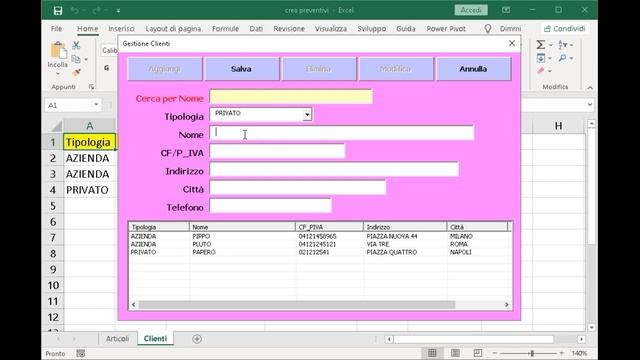Screen dimensions: 640x360
Task: Click the disabled Aggiungi button
Action: pyautogui.click(x=164, y=69)
